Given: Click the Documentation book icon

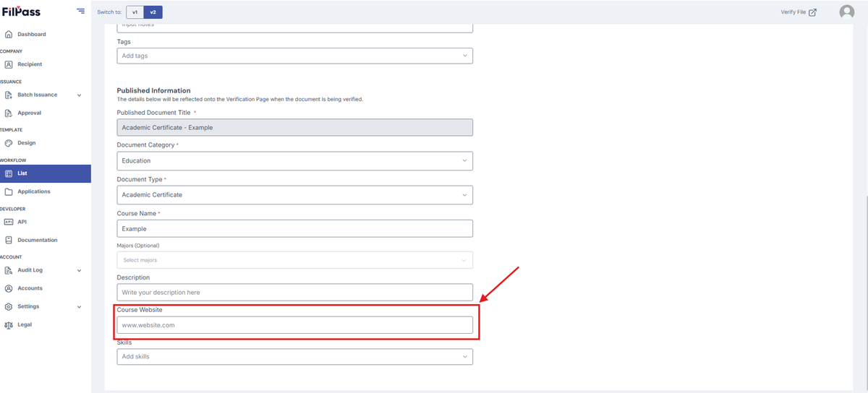Looking at the screenshot, I should pos(9,240).
